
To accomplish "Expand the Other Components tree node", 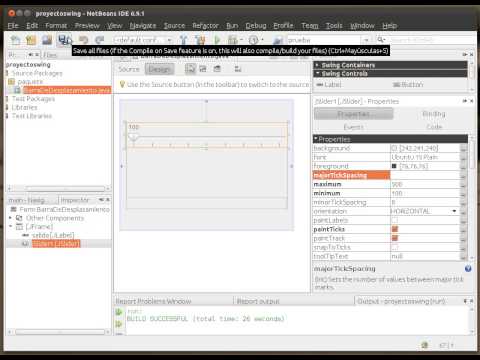I will [10, 218].
